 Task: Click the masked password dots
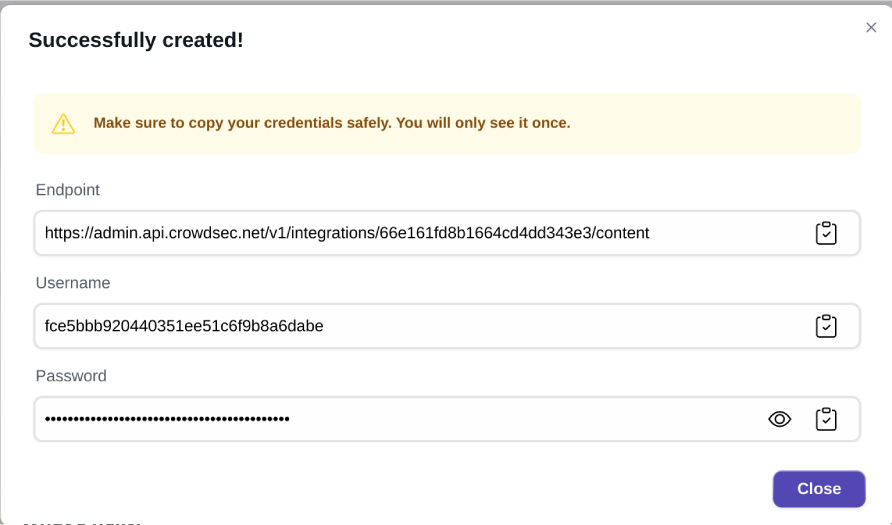click(167, 419)
